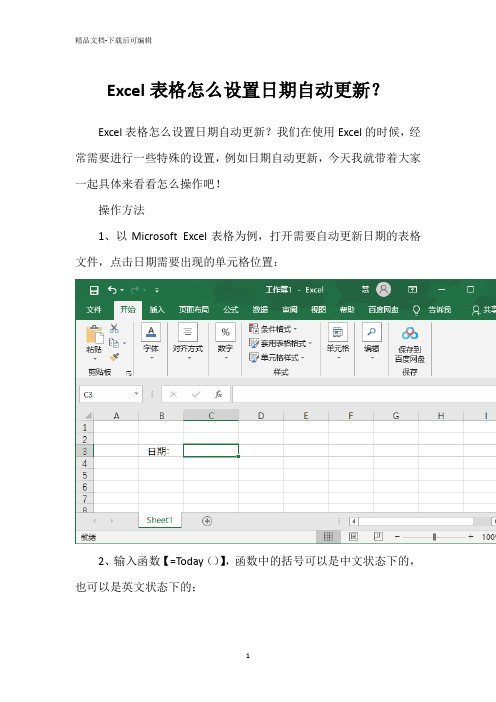The height and width of the screenshot is (702, 496).
Task: Open 套用表格格式 table format menu
Action: [280, 343]
